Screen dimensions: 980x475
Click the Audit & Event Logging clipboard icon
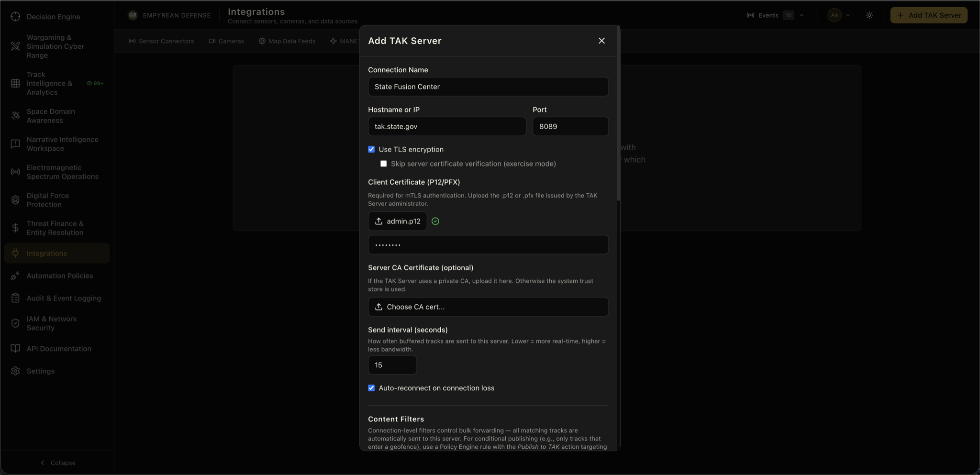point(15,298)
